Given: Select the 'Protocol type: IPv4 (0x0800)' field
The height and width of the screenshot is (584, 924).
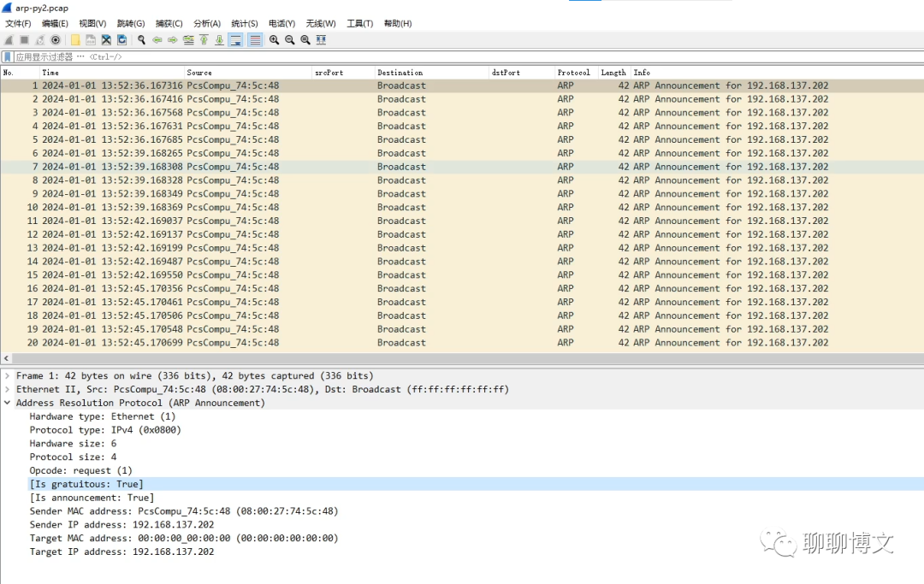Looking at the screenshot, I should tap(105, 430).
